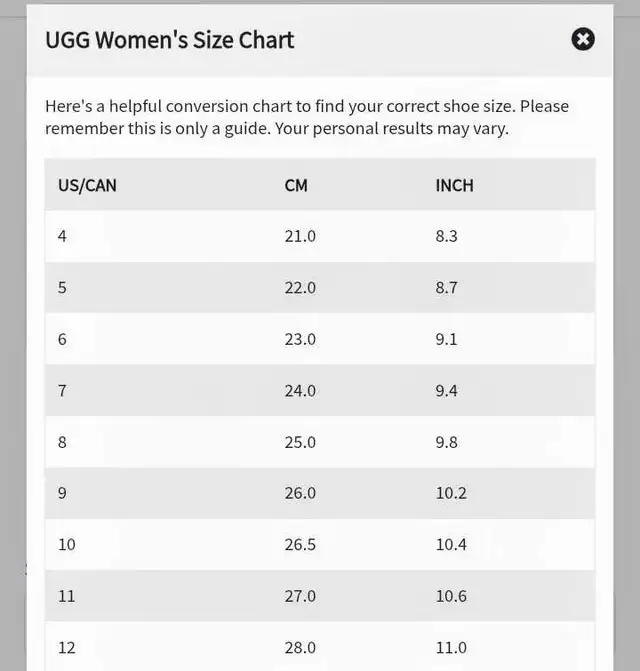Click the CM column header
The image size is (640, 671).
point(296,185)
